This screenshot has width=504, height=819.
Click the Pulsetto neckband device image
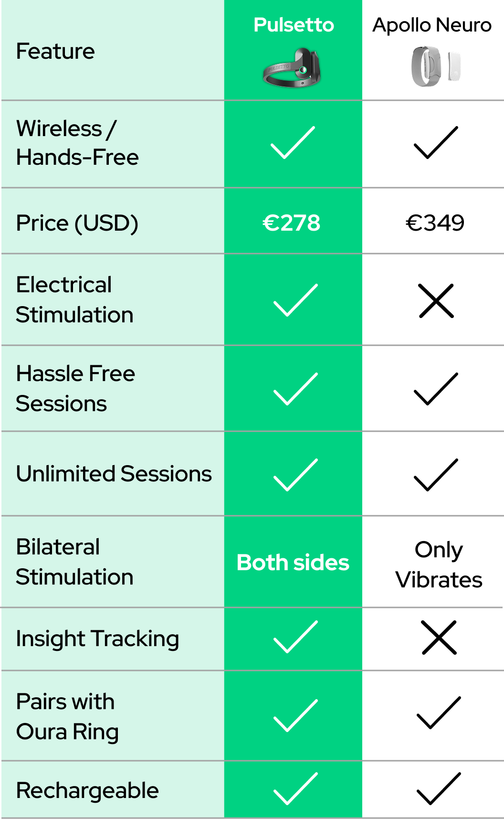coord(292,68)
